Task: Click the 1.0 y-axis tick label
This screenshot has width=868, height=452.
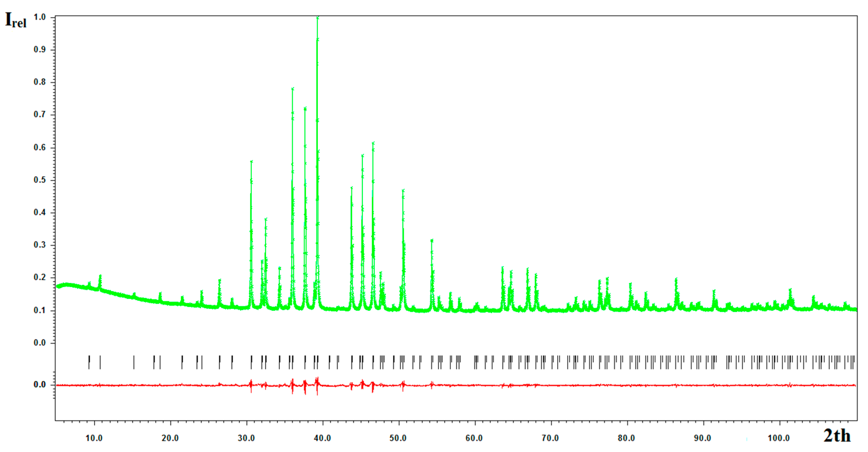Action: point(39,17)
